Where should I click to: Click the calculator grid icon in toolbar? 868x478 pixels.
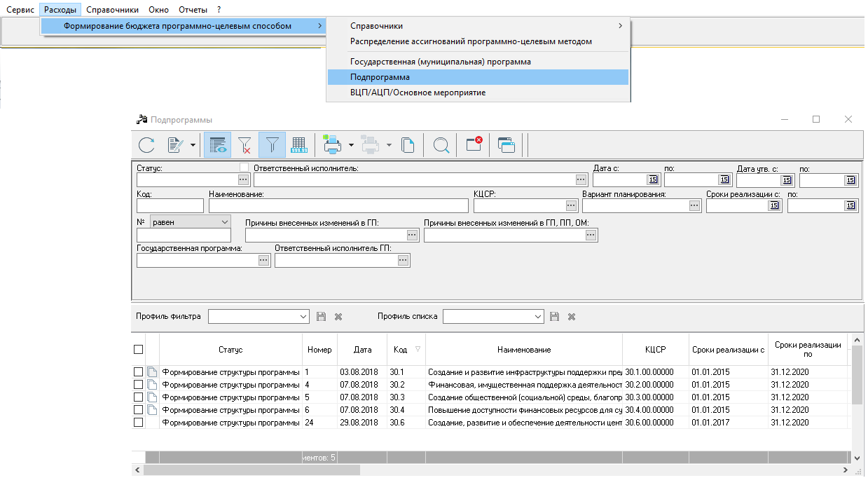299,145
